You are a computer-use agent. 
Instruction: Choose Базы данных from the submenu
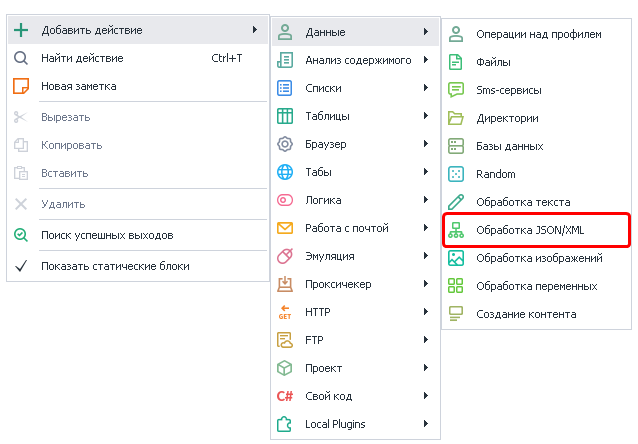pyautogui.click(x=510, y=146)
